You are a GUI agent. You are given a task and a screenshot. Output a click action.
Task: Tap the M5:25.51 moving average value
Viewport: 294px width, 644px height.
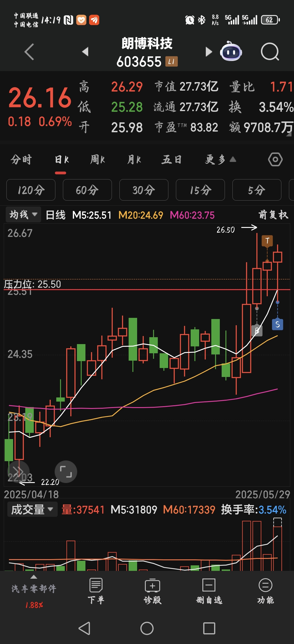(x=92, y=215)
